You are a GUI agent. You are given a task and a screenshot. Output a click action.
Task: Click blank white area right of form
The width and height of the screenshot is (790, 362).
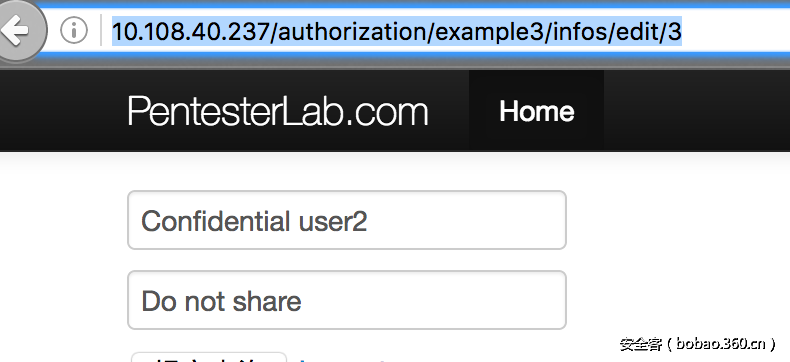675,252
